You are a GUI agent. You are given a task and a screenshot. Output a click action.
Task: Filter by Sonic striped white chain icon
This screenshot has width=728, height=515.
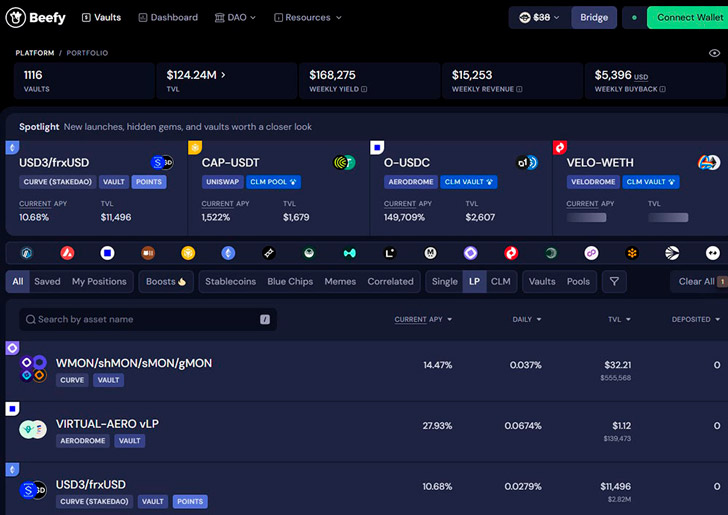672,253
